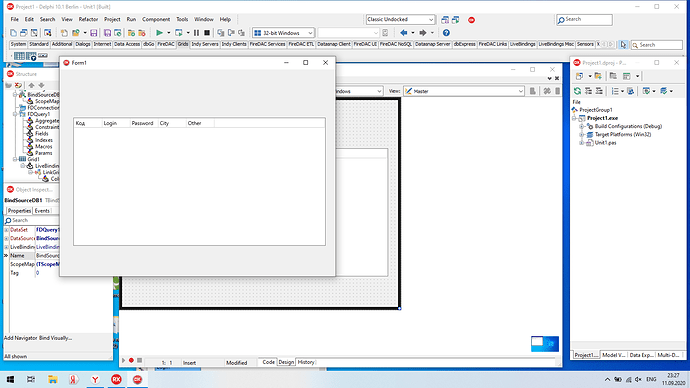Open the blue Help question mark icon
This screenshot has width=690, height=388.
click(x=446, y=33)
